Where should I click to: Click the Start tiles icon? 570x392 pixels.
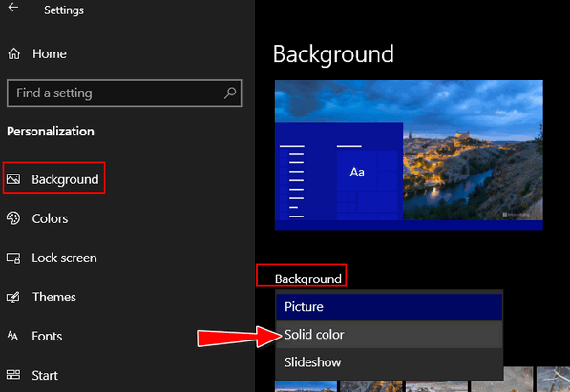(13, 375)
